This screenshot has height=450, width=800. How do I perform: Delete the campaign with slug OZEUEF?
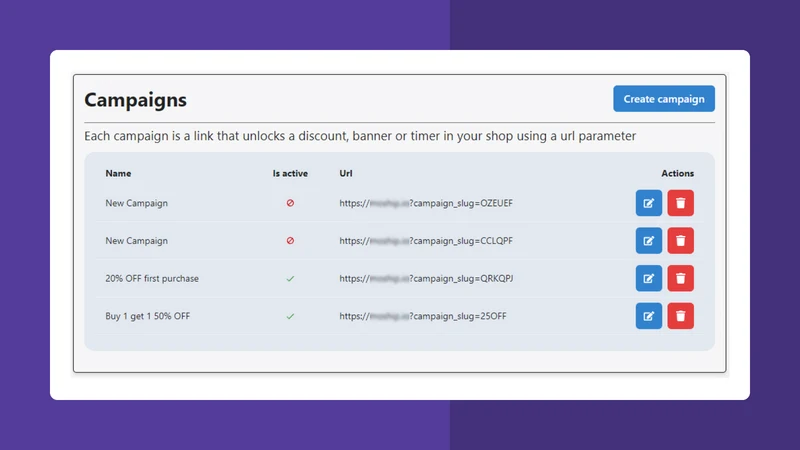click(681, 203)
